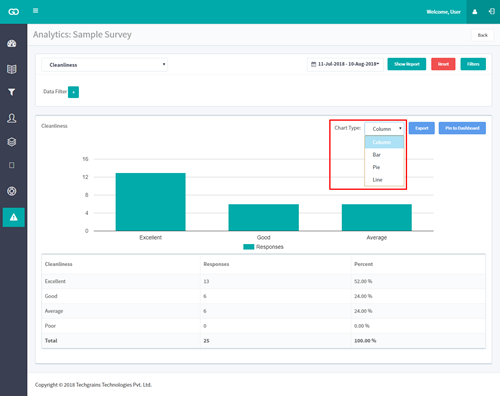Click the Responses legend color swatch
The width and height of the screenshot is (500, 396).
click(249, 247)
